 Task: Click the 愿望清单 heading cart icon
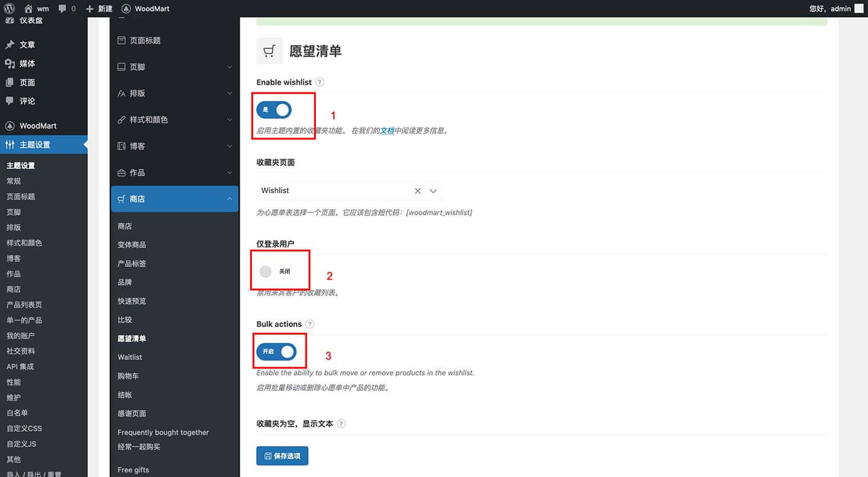[x=269, y=51]
